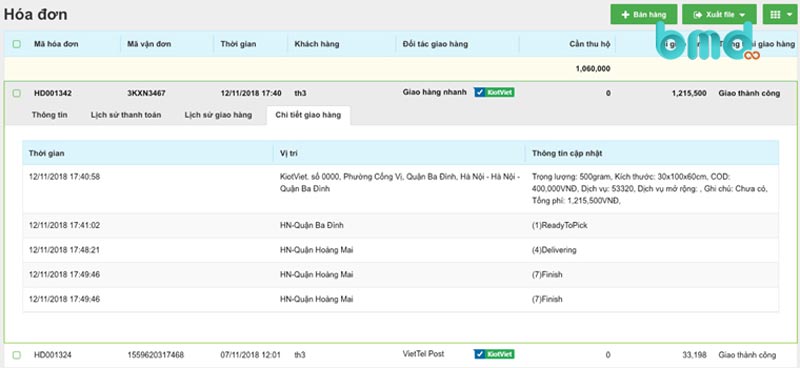Click timestamp 12/11/2018 17:40:58

pos(64,177)
